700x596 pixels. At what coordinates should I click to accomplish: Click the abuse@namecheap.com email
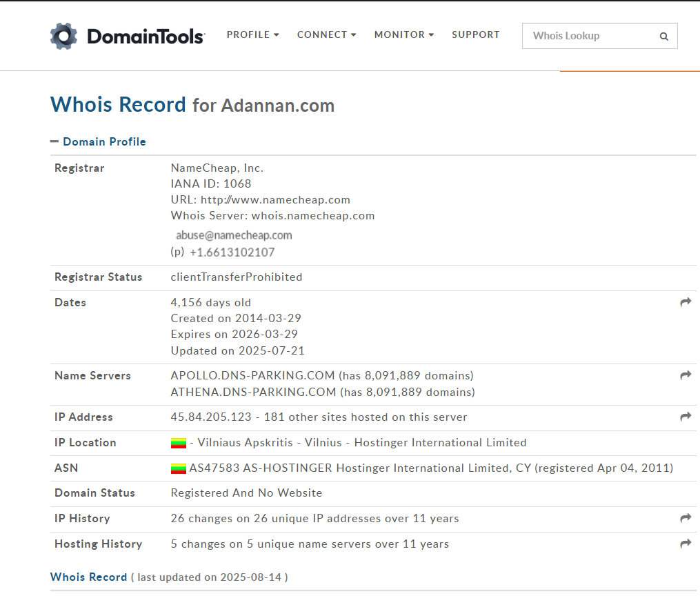click(234, 235)
